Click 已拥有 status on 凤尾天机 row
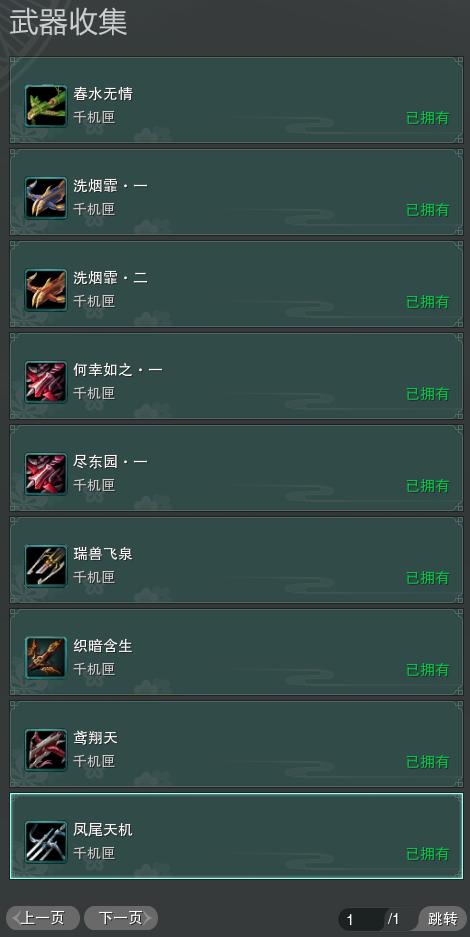The image size is (470, 937). (428, 854)
